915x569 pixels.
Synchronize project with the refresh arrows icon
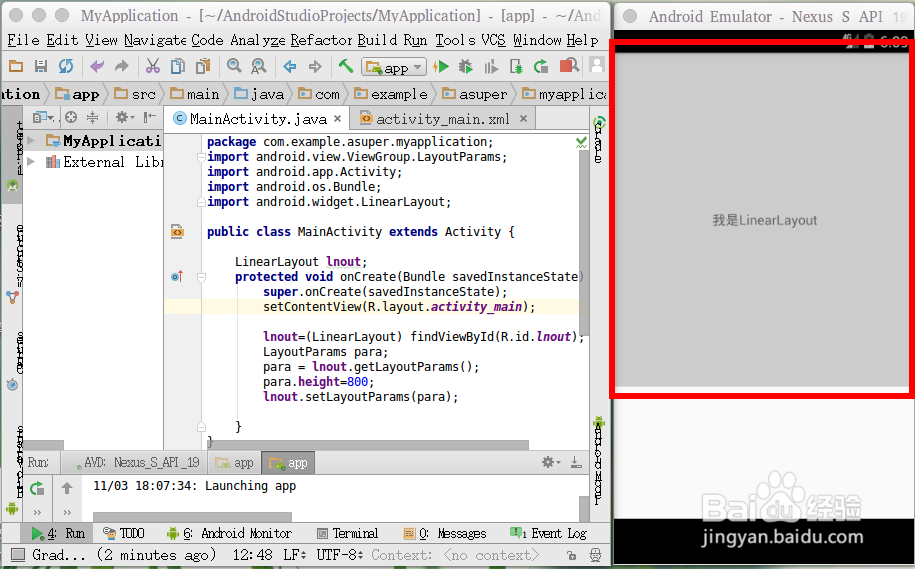coord(66,67)
